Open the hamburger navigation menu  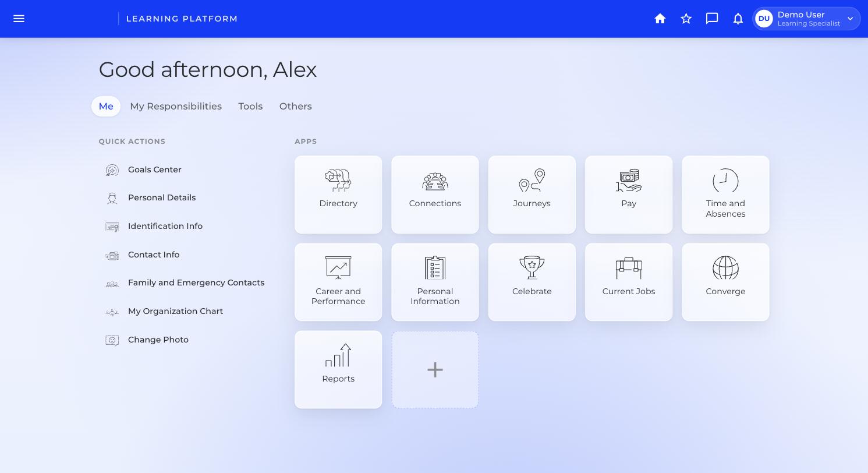[x=19, y=19]
